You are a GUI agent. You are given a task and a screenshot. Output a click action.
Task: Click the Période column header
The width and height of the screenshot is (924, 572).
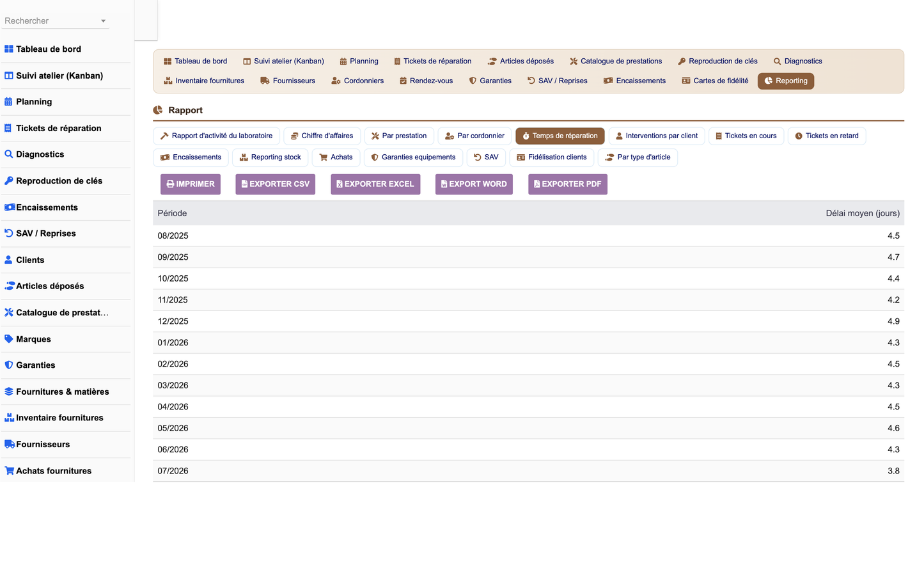172,213
